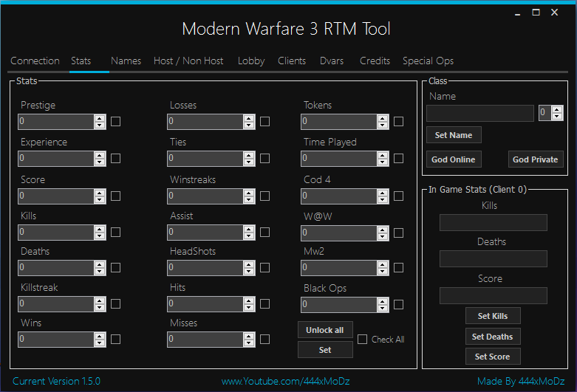Check the Wins checkbox
Image resolution: width=577 pixels, height=392 pixels.
click(x=115, y=339)
